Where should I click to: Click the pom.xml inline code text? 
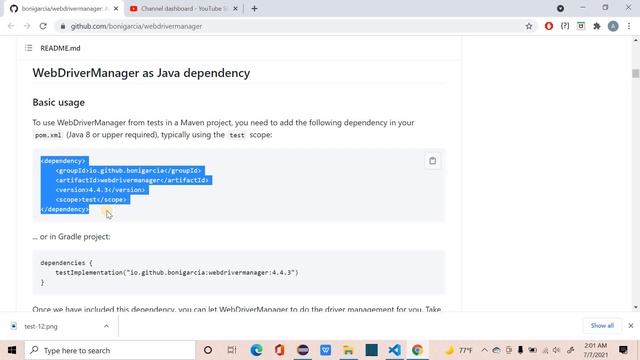(x=48, y=135)
